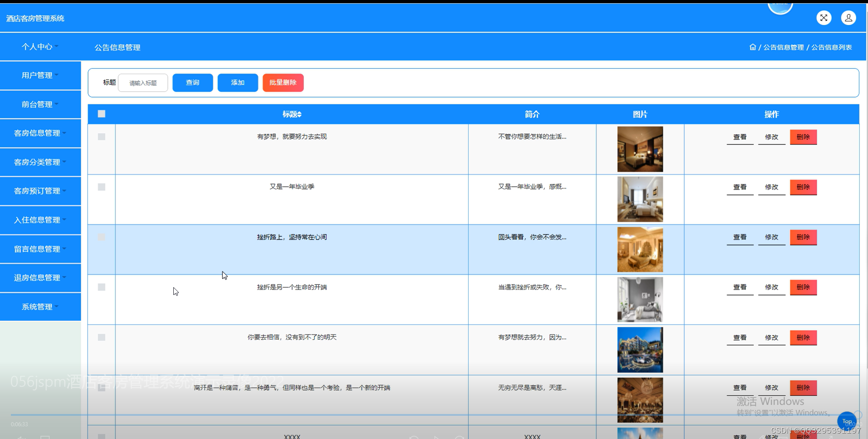
Task: Open the gray bedroom thumbnail for 挫折是另一个生命的开端
Action: (640, 299)
